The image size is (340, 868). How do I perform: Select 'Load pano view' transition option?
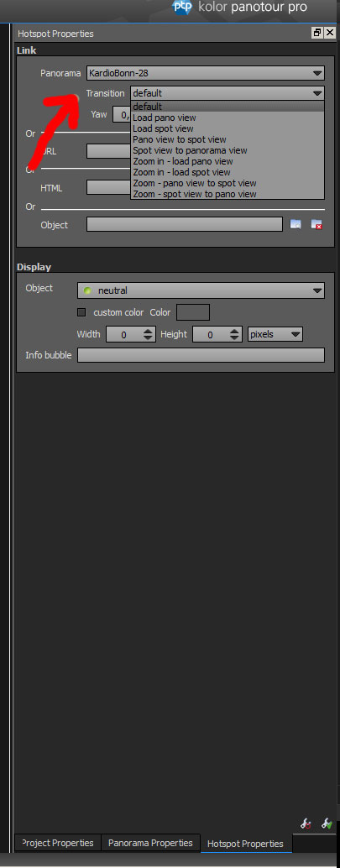click(x=164, y=118)
